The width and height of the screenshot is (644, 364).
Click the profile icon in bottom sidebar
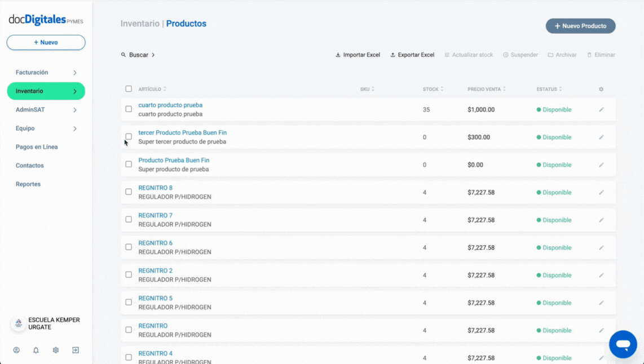click(16, 350)
